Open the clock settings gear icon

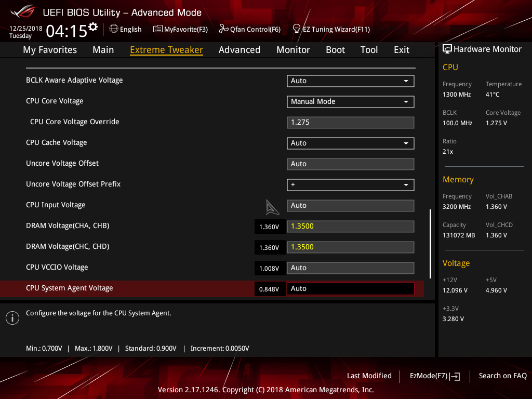(93, 27)
